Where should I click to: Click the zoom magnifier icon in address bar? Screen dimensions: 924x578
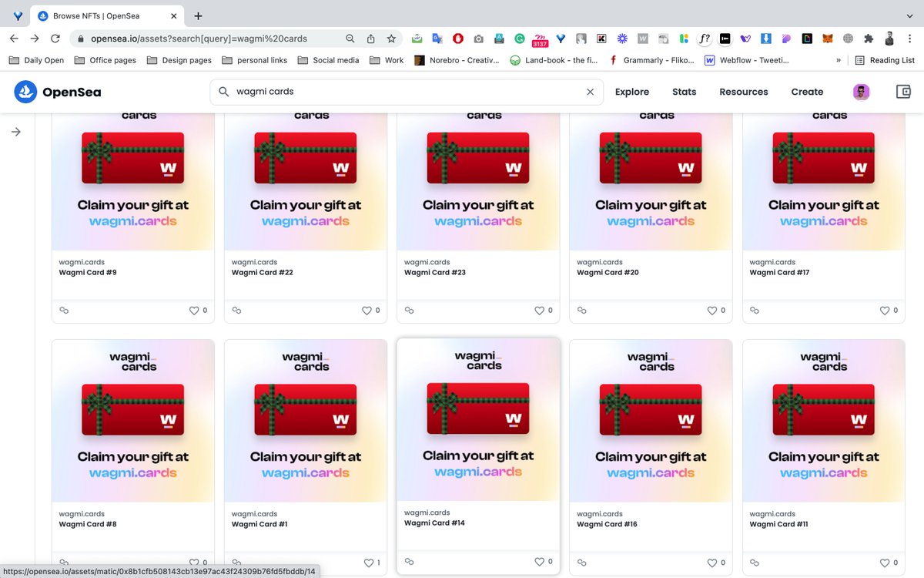(350, 39)
